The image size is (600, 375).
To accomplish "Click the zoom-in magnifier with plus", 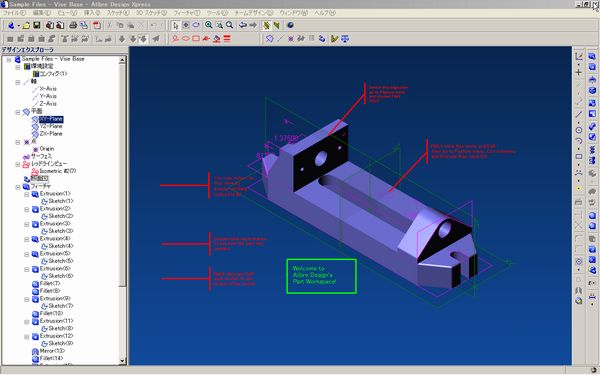I will tap(209, 25).
